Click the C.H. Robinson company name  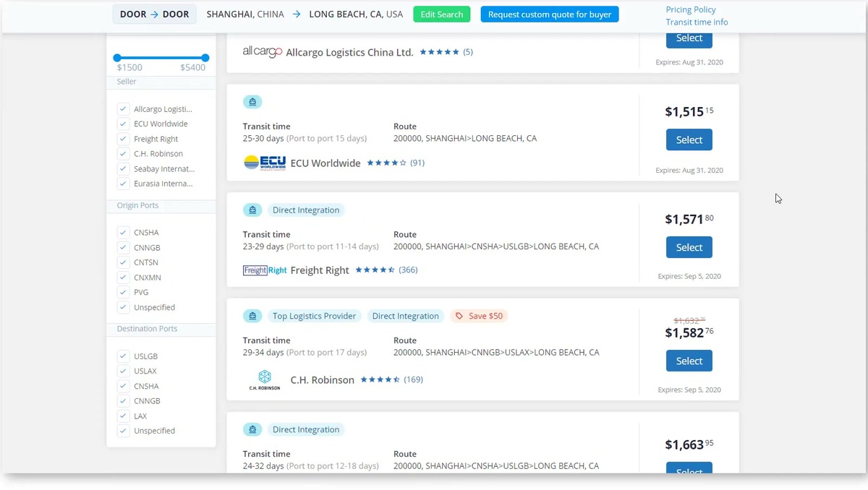[x=323, y=380]
